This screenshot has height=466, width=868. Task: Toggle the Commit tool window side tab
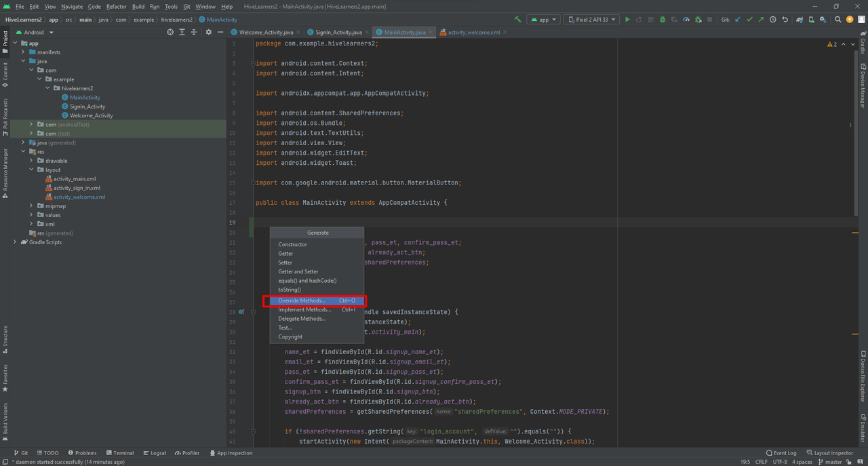(5, 75)
